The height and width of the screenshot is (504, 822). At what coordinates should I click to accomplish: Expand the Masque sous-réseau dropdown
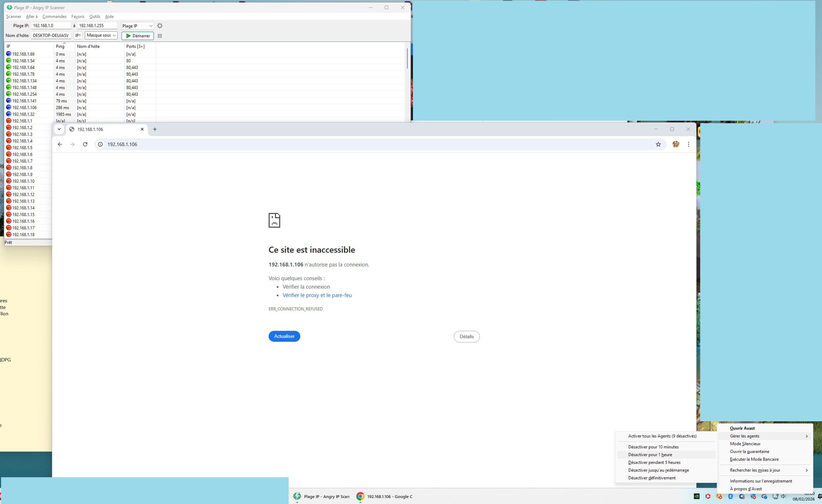[101, 36]
